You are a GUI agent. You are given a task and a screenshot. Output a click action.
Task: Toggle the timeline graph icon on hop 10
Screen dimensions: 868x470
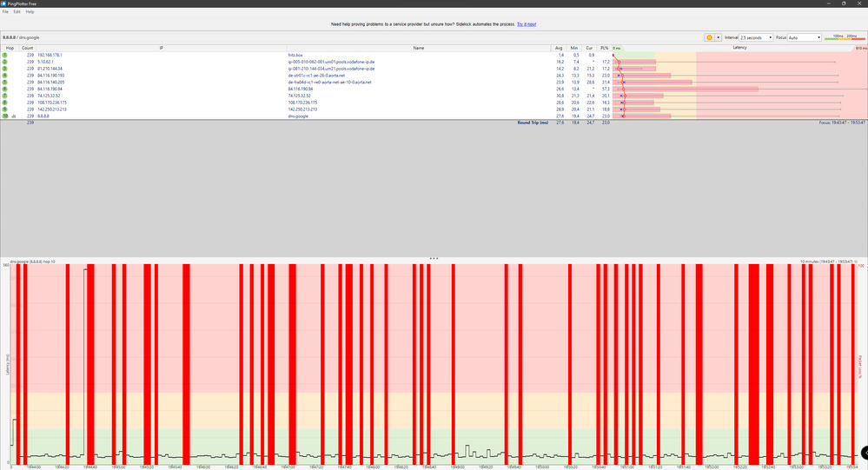[x=14, y=116]
